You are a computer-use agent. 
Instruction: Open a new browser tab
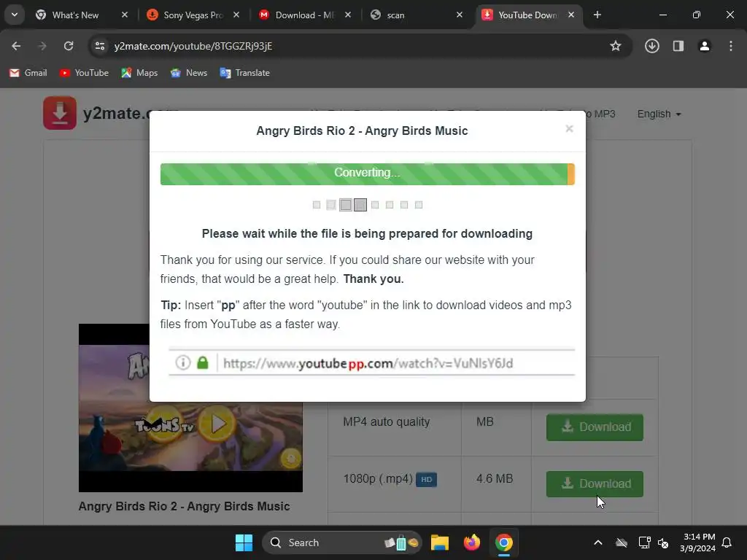(597, 15)
